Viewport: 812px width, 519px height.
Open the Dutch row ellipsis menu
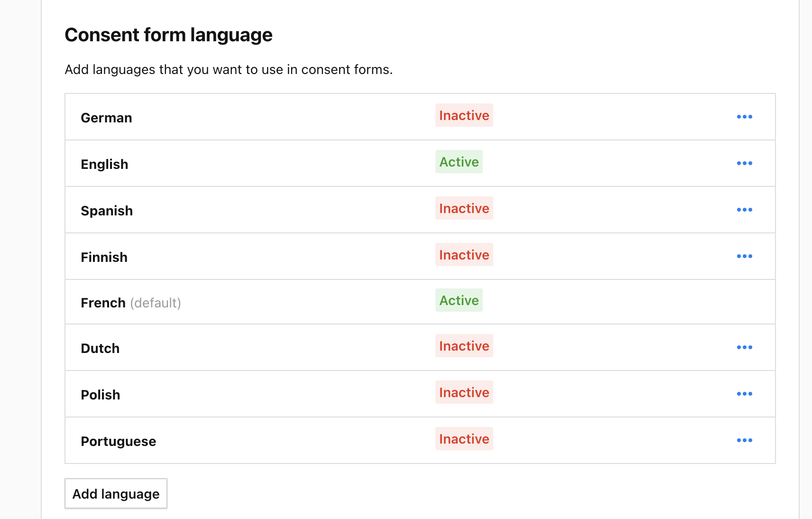pyautogui.click(x=744, y=347)
